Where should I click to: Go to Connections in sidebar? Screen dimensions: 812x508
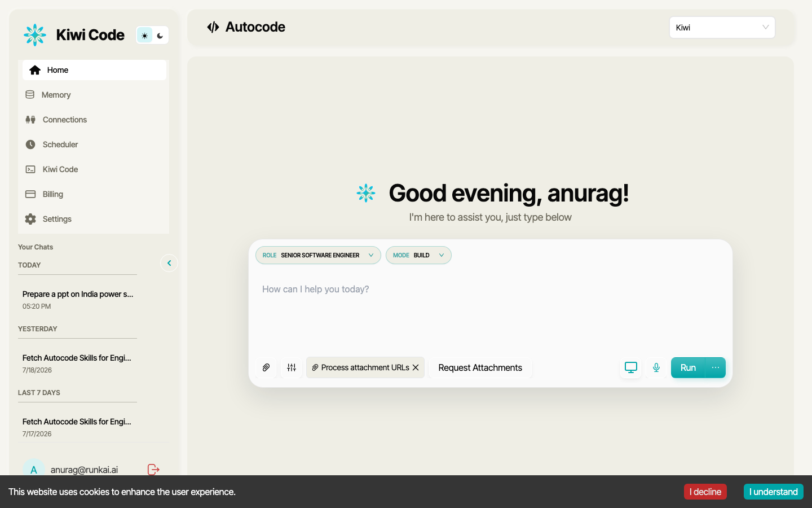[94, 120]
